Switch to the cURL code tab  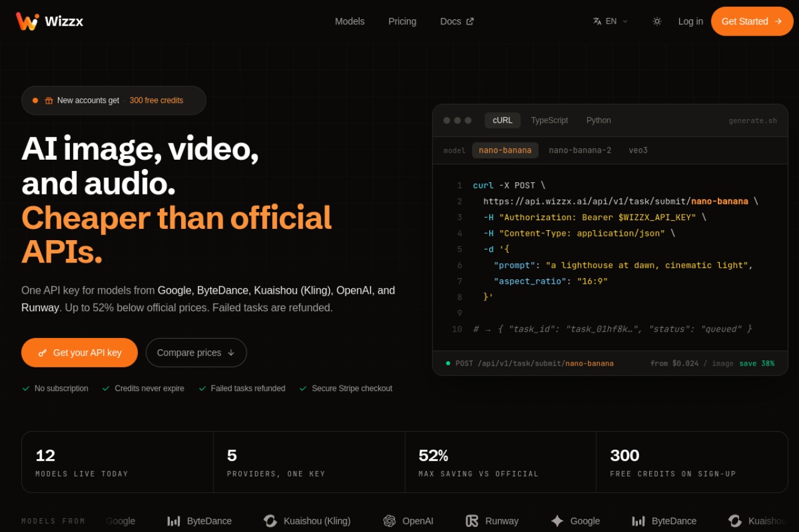502,120
